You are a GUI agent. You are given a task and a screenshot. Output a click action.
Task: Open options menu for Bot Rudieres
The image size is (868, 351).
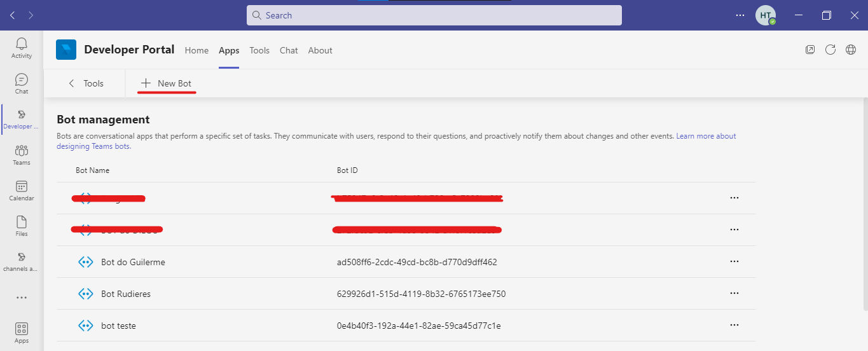click(734, 294)
